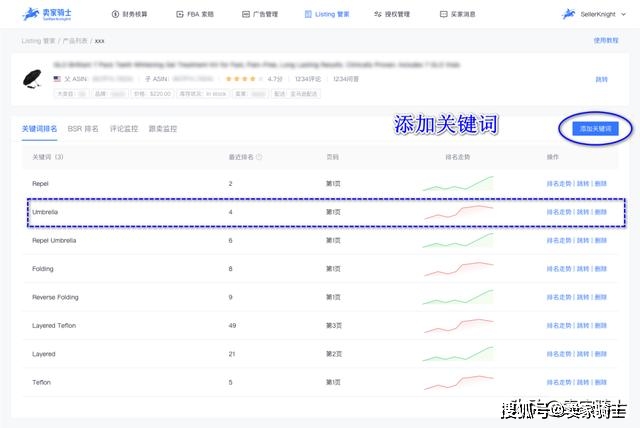Switch to the 跟卖监控 tab
This screenshot has height=428, width=640.
pos(163,129)
